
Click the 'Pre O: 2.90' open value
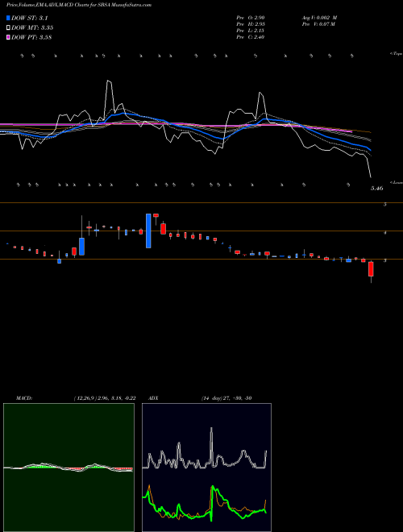coord(251,18)
